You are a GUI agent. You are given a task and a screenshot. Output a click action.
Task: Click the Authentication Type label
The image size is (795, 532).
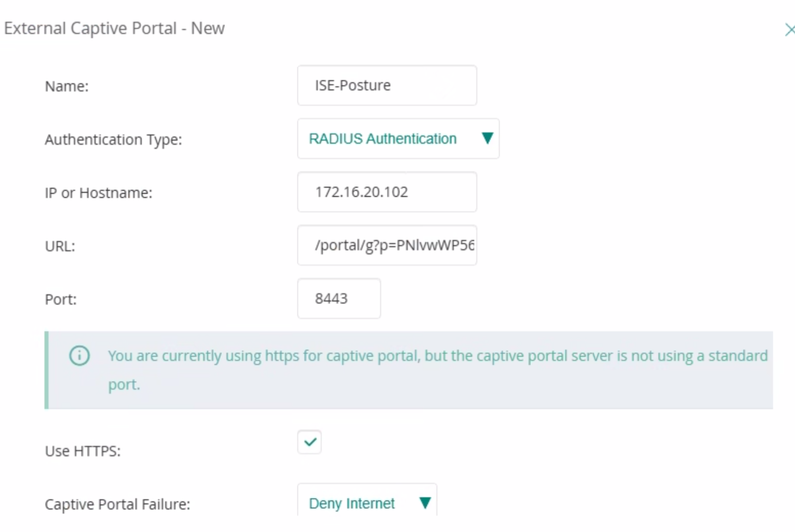coord(113,139)
